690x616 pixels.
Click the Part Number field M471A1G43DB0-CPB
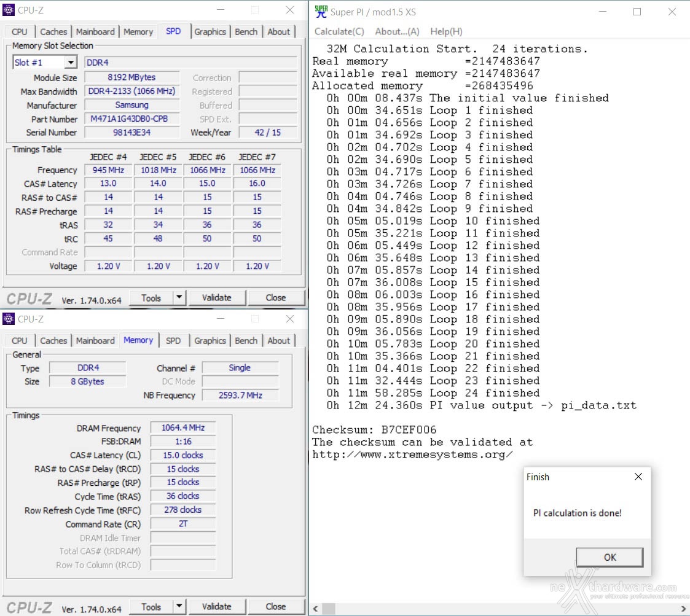click(x=131, y=119)
